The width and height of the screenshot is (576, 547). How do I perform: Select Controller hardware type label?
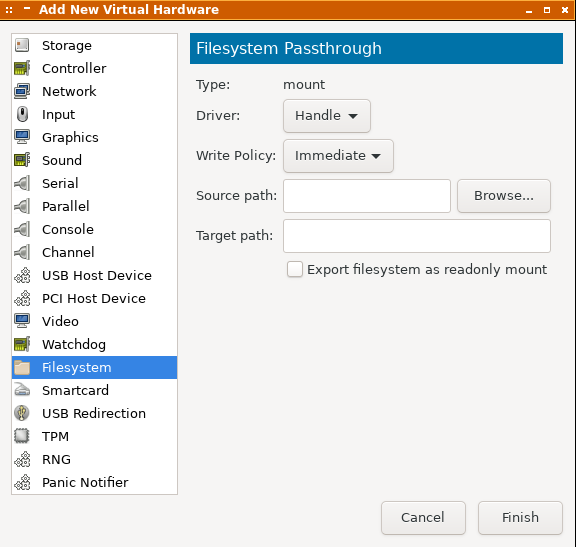[74, 68]
